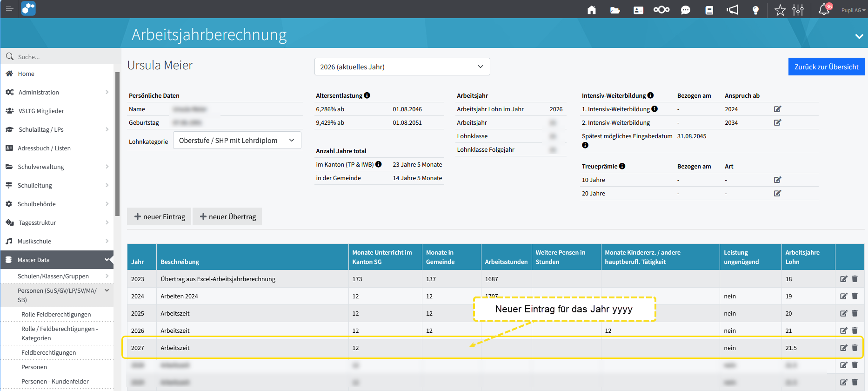Show info for im Kanton (TP & IWB)
The image size is (868, 391).
coord(379,164)
